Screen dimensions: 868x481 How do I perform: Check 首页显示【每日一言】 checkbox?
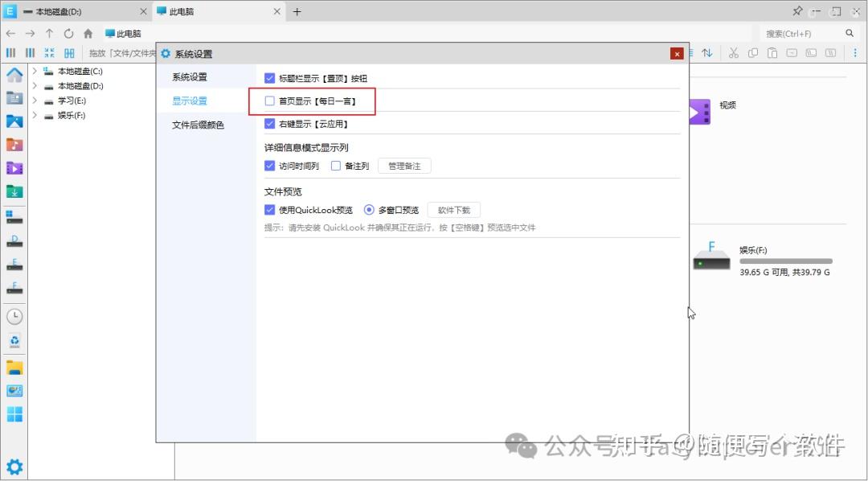click(x=269, y=101)
